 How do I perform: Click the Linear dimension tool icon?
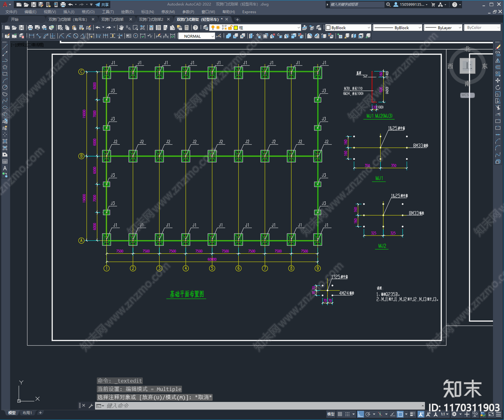tap(31, 36)
